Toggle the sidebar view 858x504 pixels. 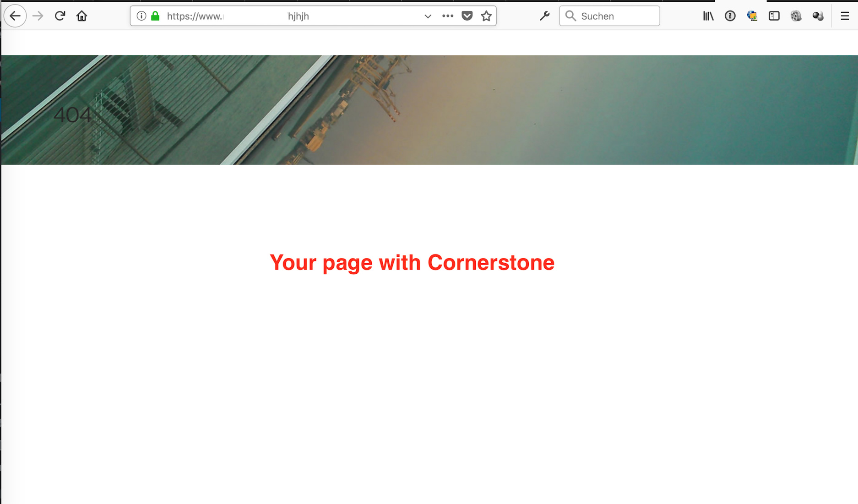[774, 16]
